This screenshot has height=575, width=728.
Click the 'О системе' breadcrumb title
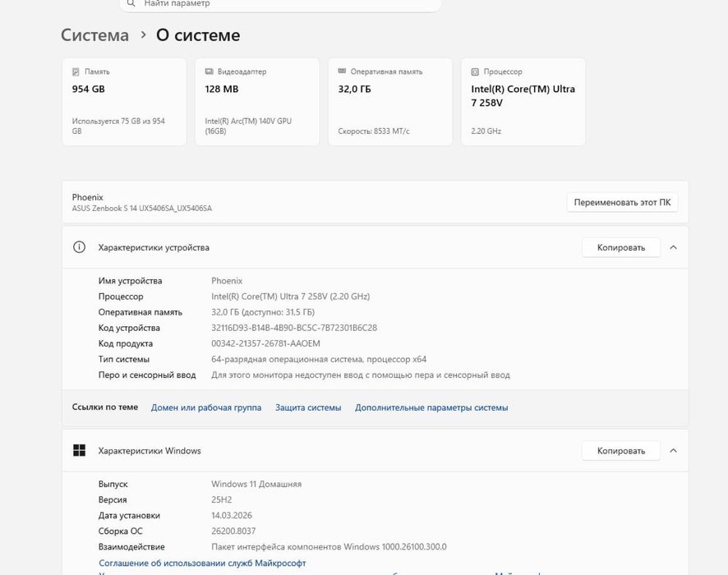pos(198,35)
